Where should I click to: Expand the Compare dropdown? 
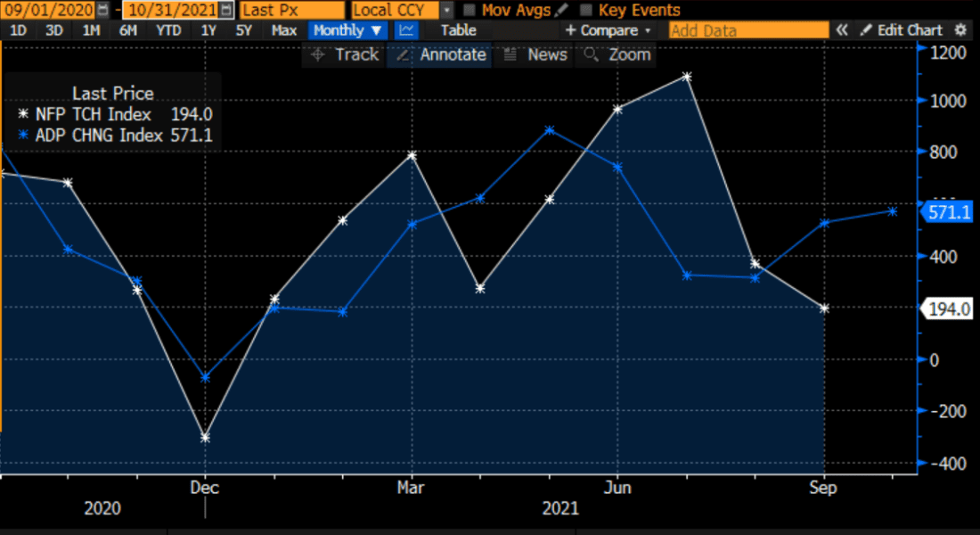pyautogui.click(x=607, y=29)
